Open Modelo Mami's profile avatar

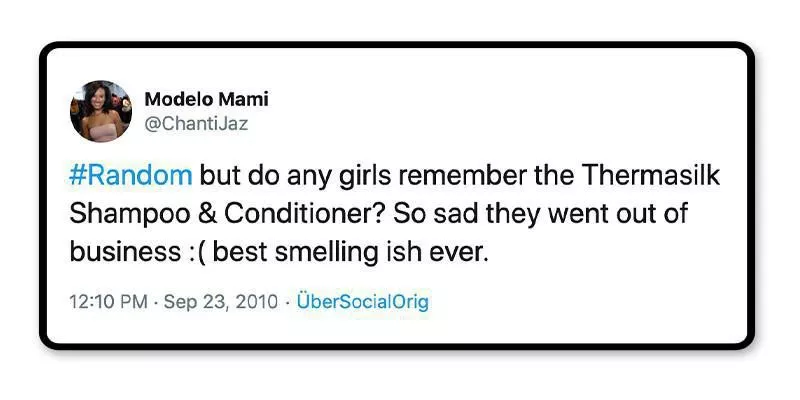[x=101, y=111]
